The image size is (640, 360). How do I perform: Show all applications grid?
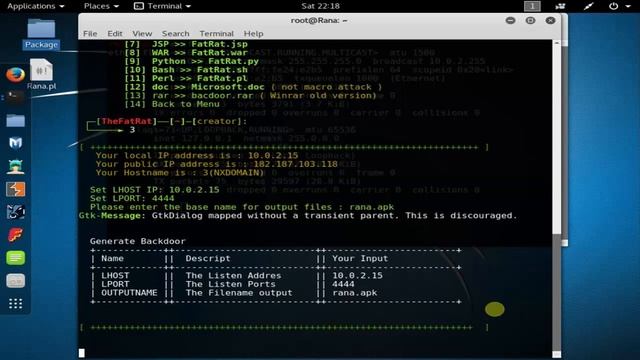tap(16, 304)
